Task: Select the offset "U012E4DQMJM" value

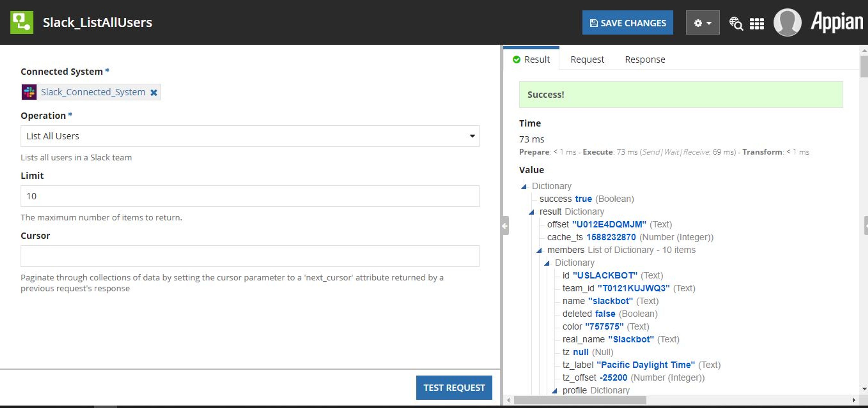Action: (609, 224)
